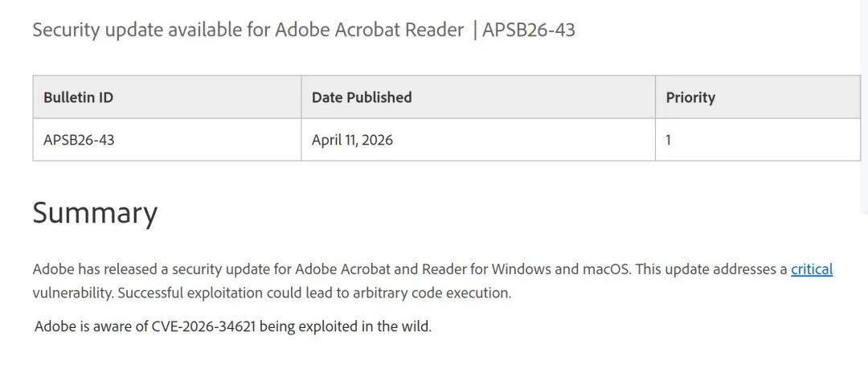Click the CVE-2026-34621 identifier text
The image size is (868, 369).
(203, 326)
